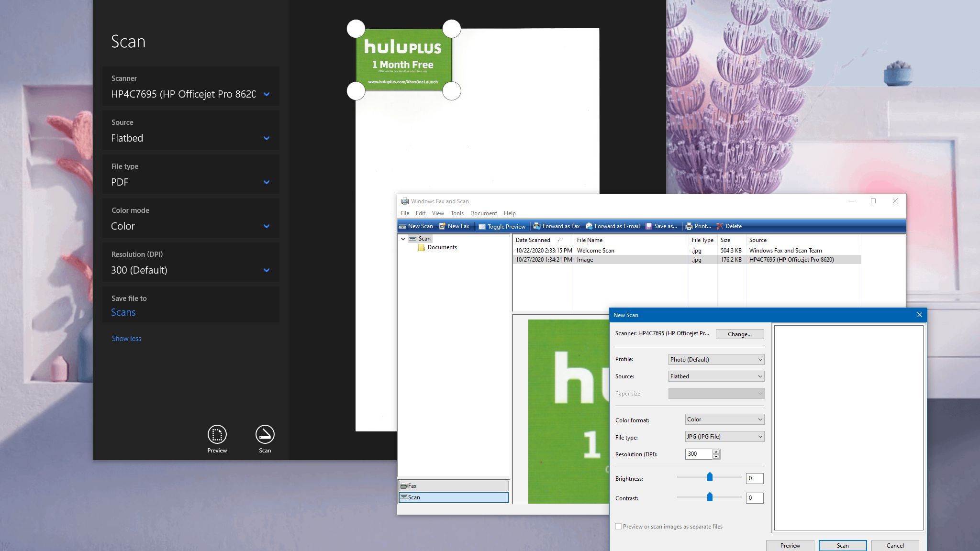This screenshot has width=980, height=551.
Task: Collapse the Scan tree node
Action: pyautogui.click(x=403, y=239)
